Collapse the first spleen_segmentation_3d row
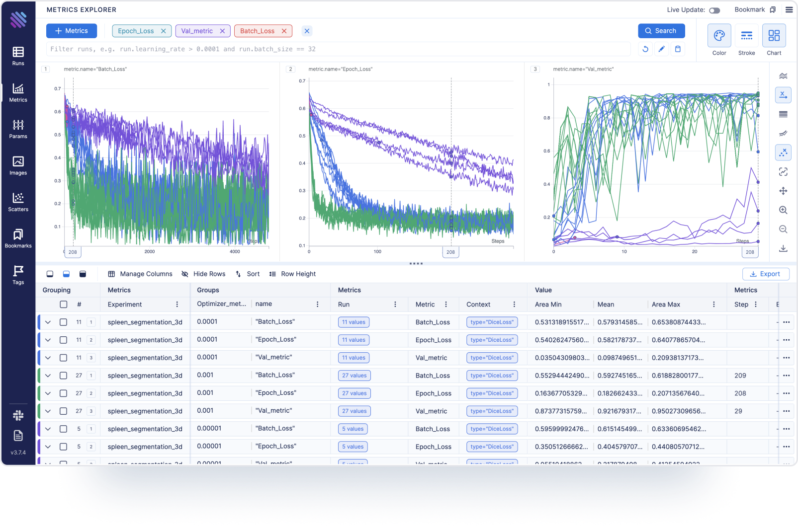Viewport: 798px width, 532px height. click(x=48, y=322)
